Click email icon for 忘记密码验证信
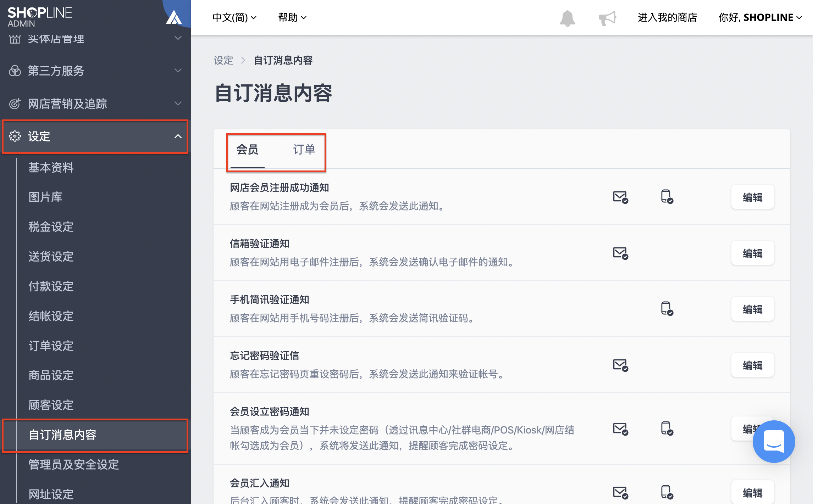 click(620, 365)
